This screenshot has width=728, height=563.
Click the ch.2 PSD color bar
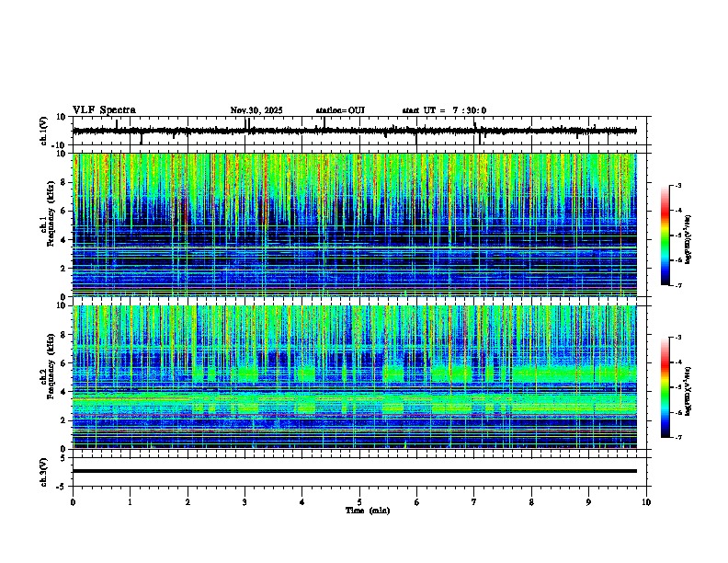665,387
